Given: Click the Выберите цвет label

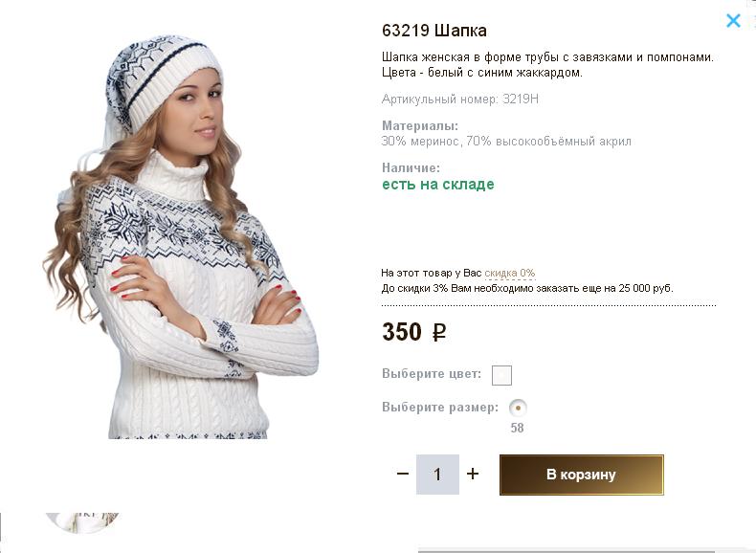Looking at the screenshot, I should 433,373.
